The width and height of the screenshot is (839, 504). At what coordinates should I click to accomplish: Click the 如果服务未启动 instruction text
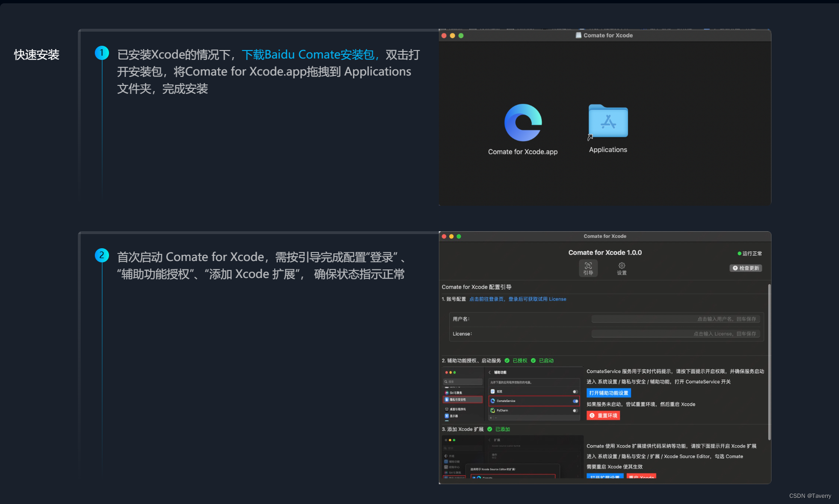click(641, 404)
